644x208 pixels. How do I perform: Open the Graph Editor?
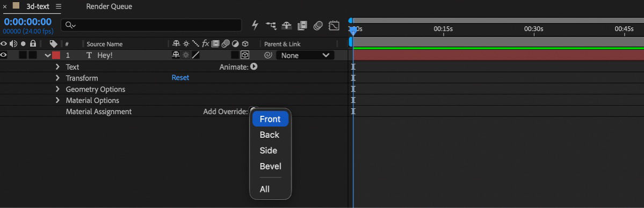(334, 25)
